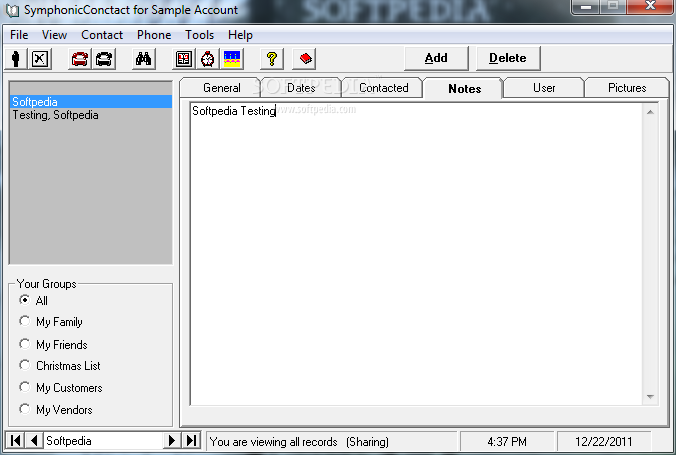The width and height of the screenshot is (676, 455).
Task: Select the Softpedia contact in list
Action: tap(91, 102)
